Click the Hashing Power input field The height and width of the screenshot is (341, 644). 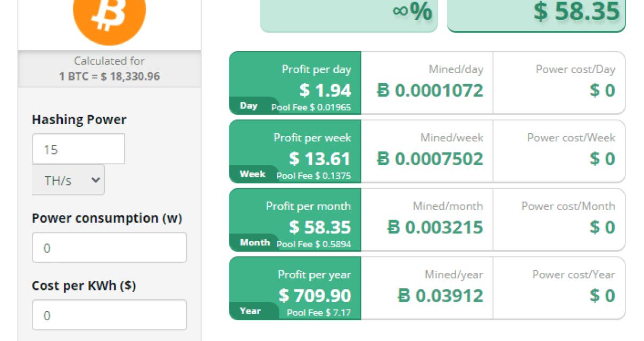click(78, 149)
